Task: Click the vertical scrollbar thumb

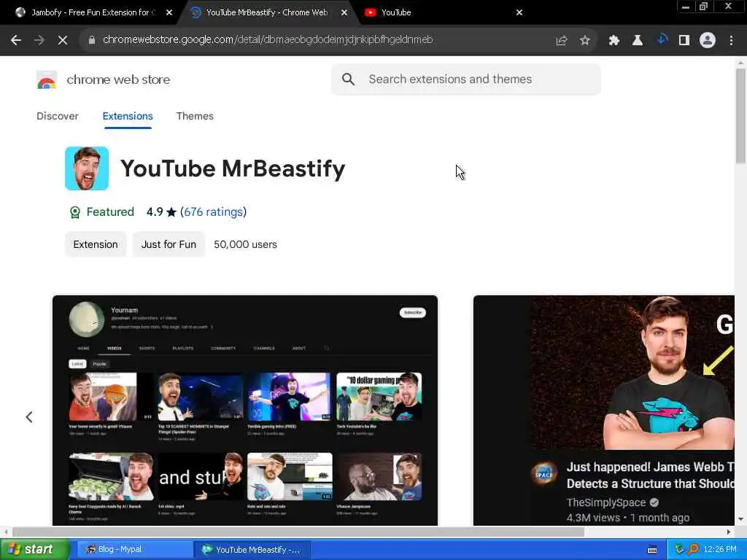Action: click(740, 116)
